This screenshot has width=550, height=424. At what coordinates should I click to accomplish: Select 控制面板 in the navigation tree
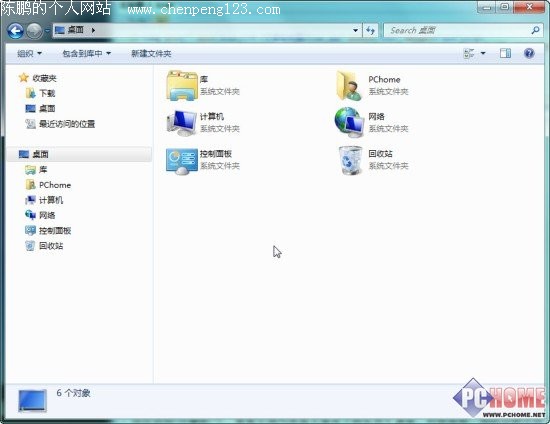[55, 231]
